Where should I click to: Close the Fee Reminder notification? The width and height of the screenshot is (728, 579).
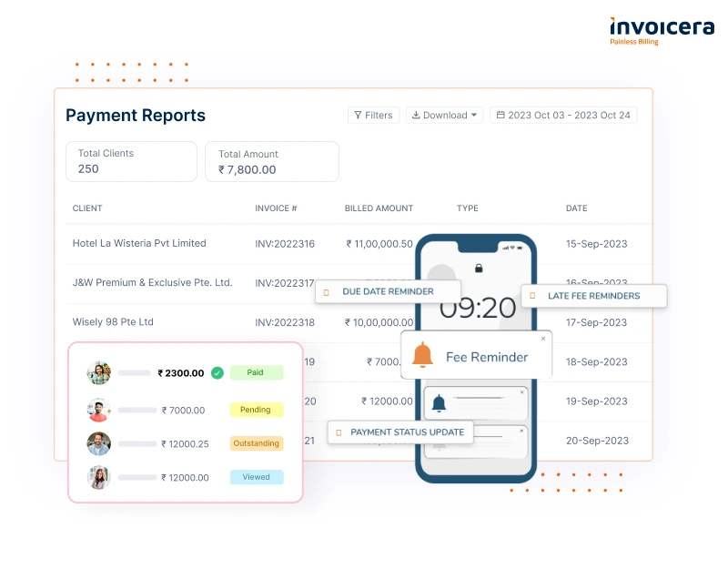(543, 339)
